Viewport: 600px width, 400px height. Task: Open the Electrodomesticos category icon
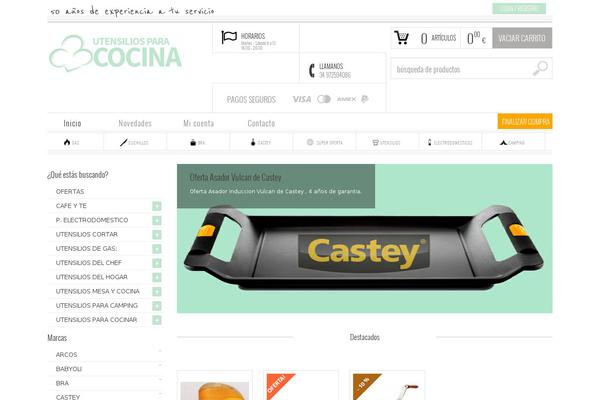tap(450, 142)
